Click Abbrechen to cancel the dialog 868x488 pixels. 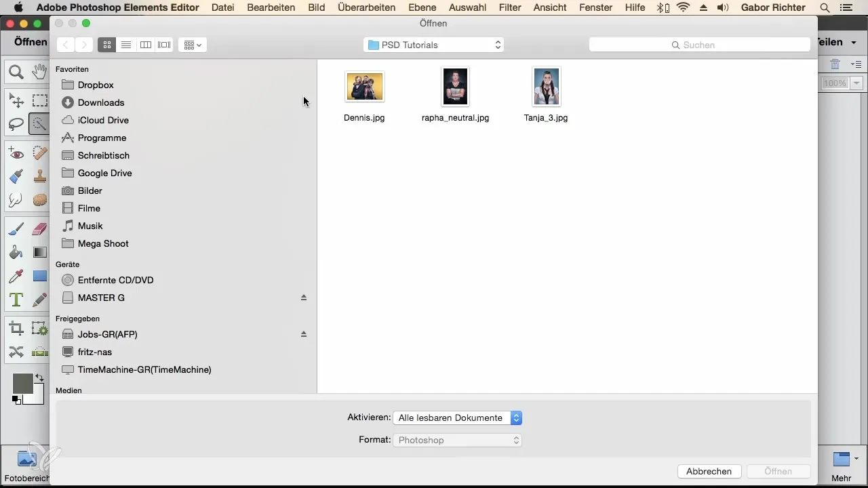pyautogui.click(x=709, y=471)
